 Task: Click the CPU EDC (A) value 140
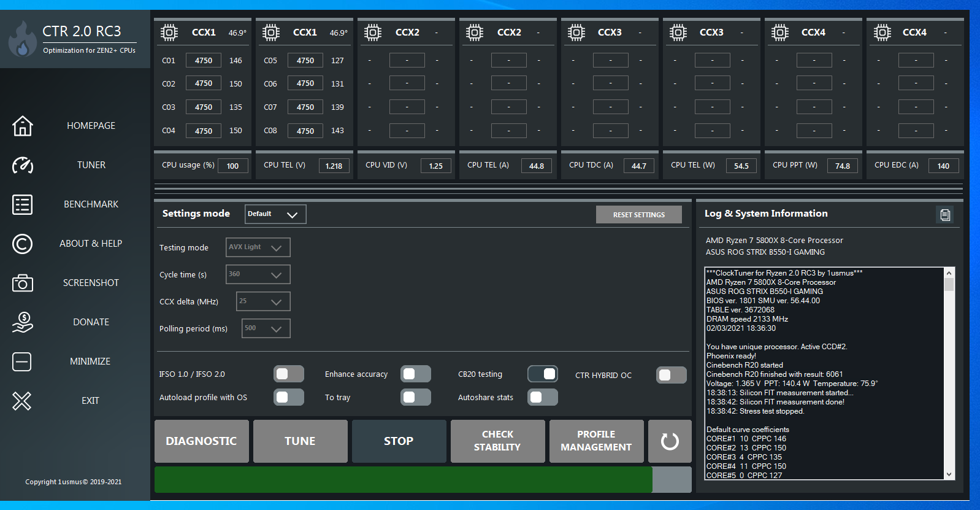[x=943, y=166]
